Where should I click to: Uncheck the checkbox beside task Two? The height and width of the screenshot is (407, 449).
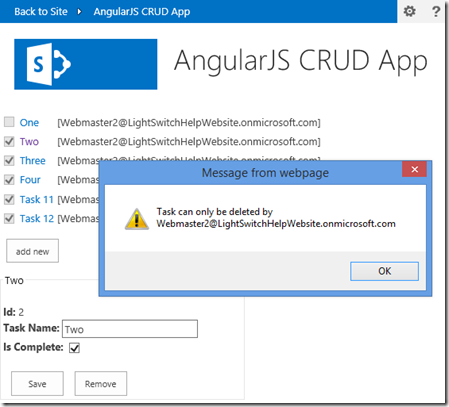[x=9, y=141]
